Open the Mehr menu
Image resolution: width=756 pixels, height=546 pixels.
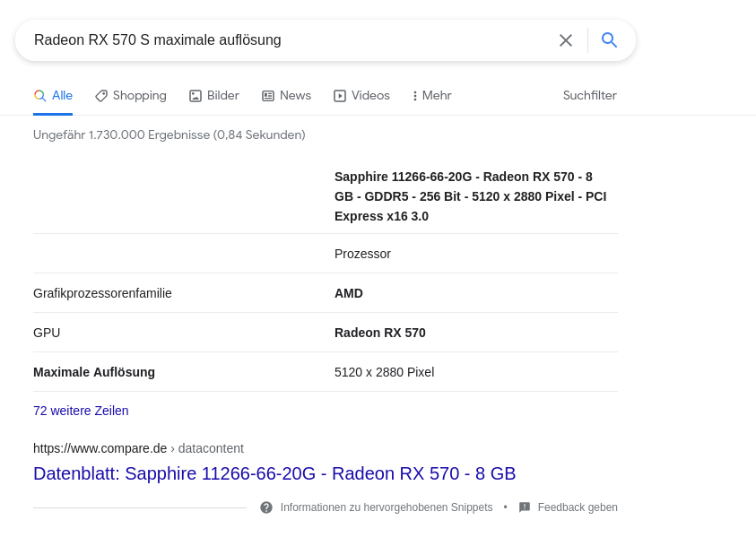432,96
